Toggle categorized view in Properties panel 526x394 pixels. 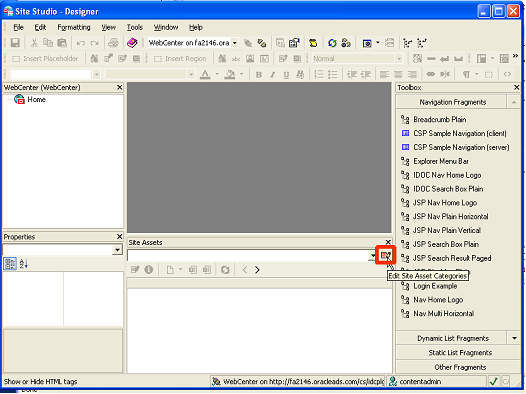pyautogui.click(x=10, y=264)
